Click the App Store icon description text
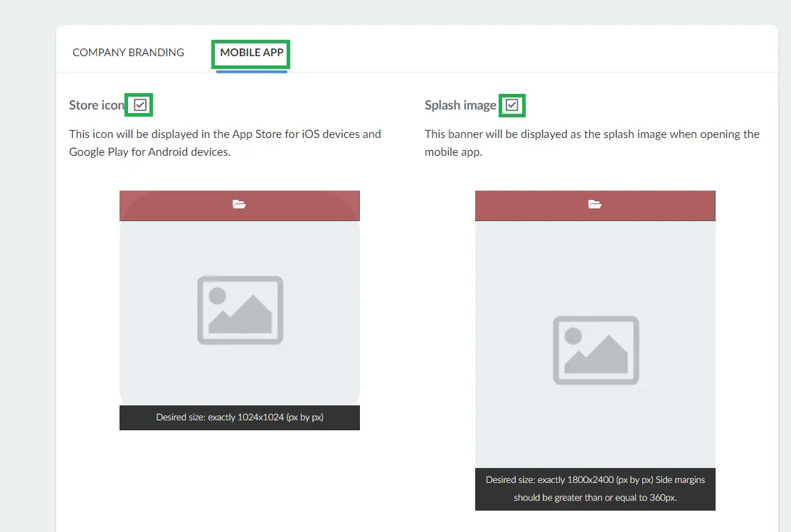 pyautogui.click(x=225, y=143)
